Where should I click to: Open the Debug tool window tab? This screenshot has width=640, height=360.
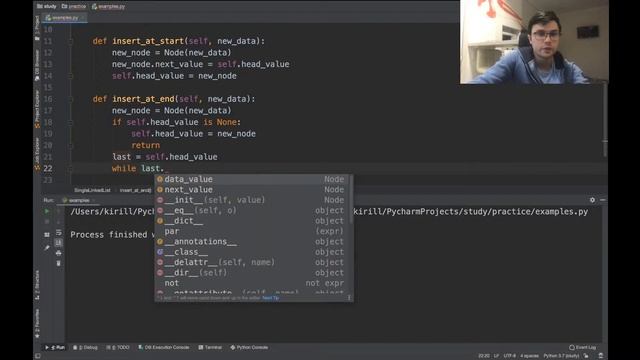[85, 347]
